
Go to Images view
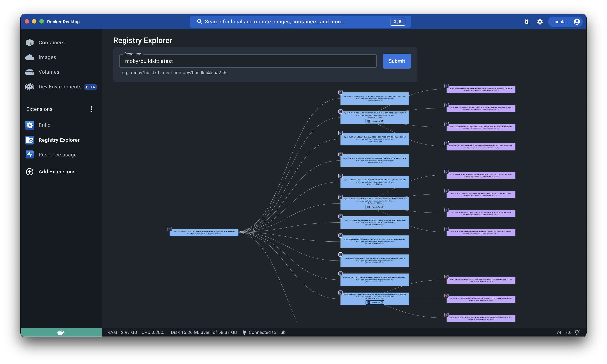47,57
